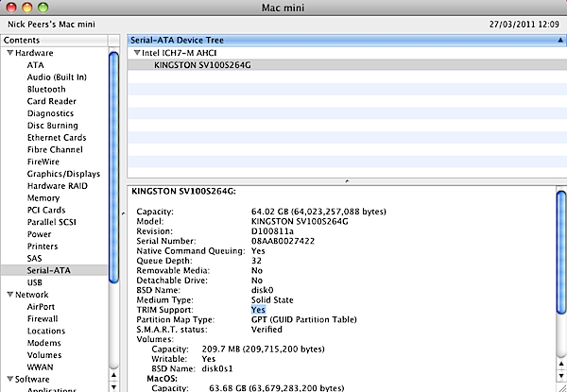Select Audio (Built In) in sidebar
Screen dimensions: 567x392
57,77
